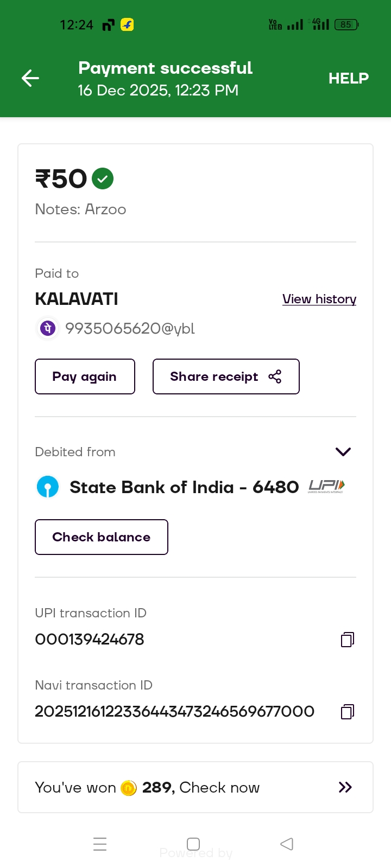Tap the Share receipt button
391x868 pixels.
(226, 376)
